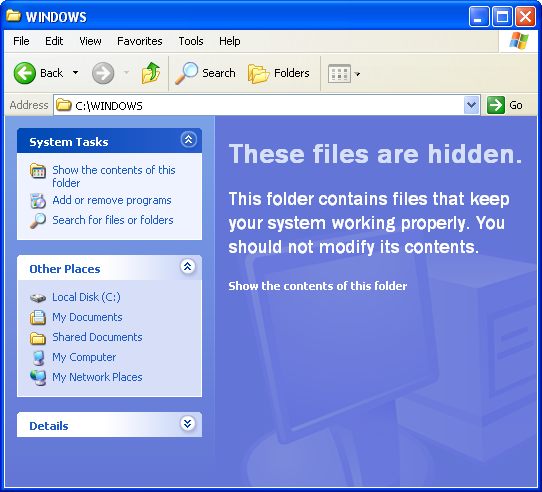Open the File menu
Viewport: 542px width, 492px height.
(21, 41)
